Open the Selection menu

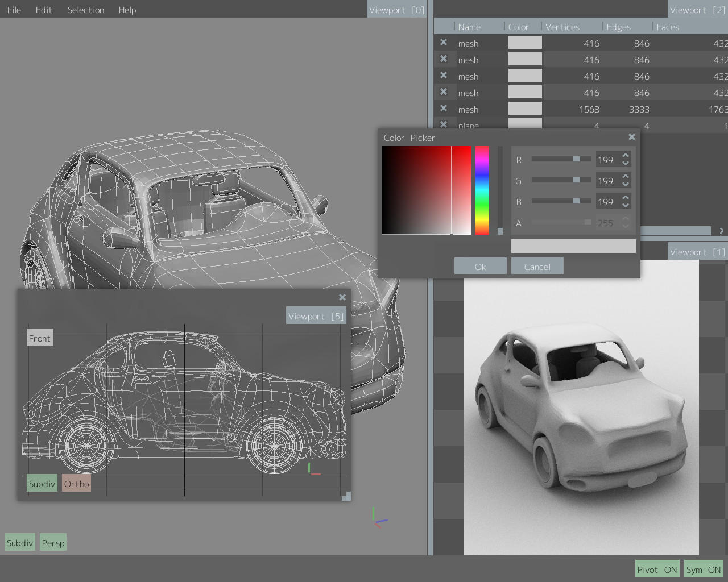86,10
